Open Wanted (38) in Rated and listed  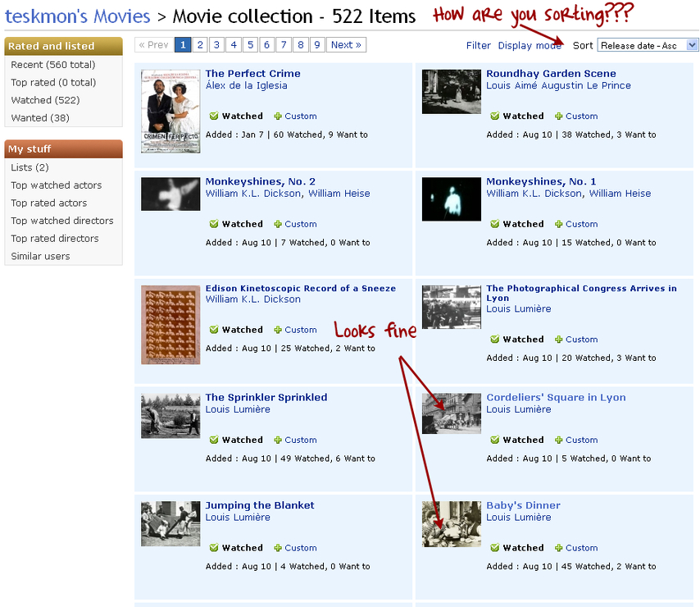coord(40,118)
